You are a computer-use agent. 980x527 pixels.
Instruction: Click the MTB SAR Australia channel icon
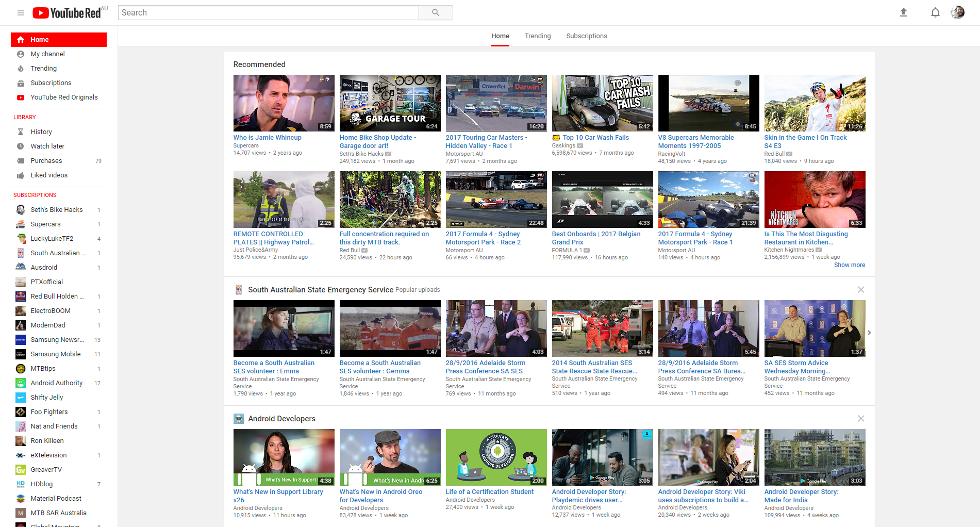click(21, 513)
